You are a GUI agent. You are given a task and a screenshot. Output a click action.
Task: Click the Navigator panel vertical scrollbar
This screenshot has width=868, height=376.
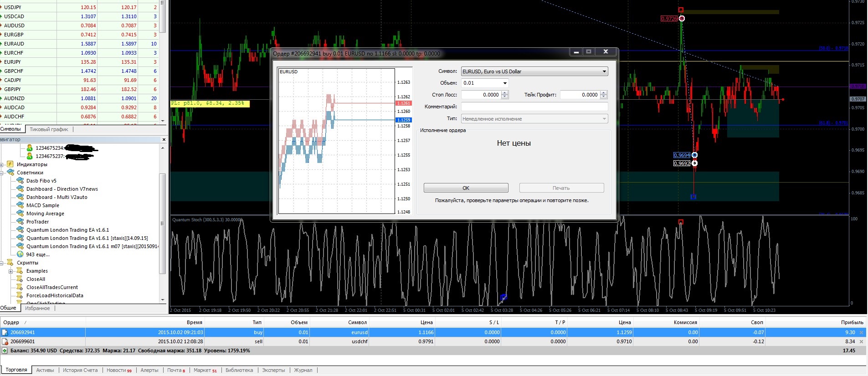[162, 223]
